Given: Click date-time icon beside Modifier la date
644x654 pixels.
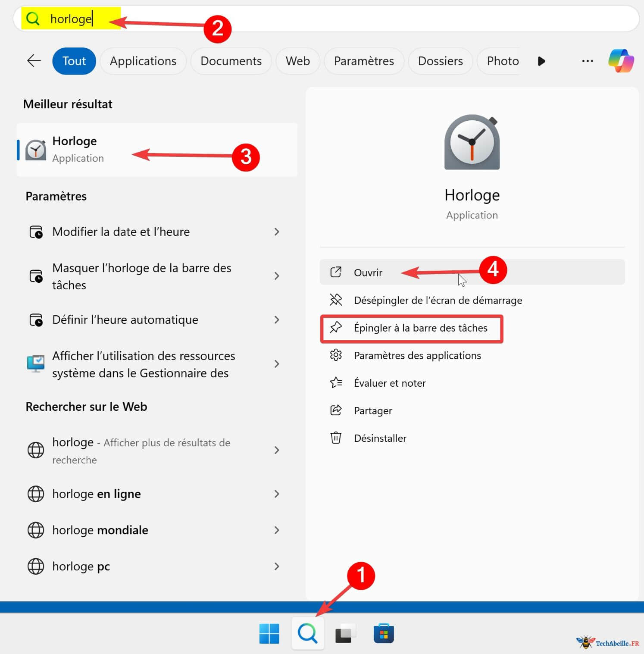Looking at the screenshot, I should coord(36,232).
